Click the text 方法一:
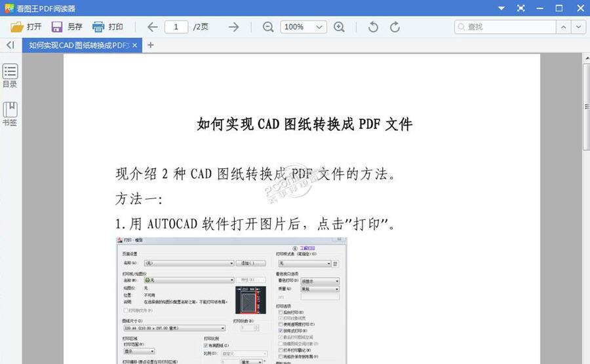This screenshot has width=590, height=364. 139,199
